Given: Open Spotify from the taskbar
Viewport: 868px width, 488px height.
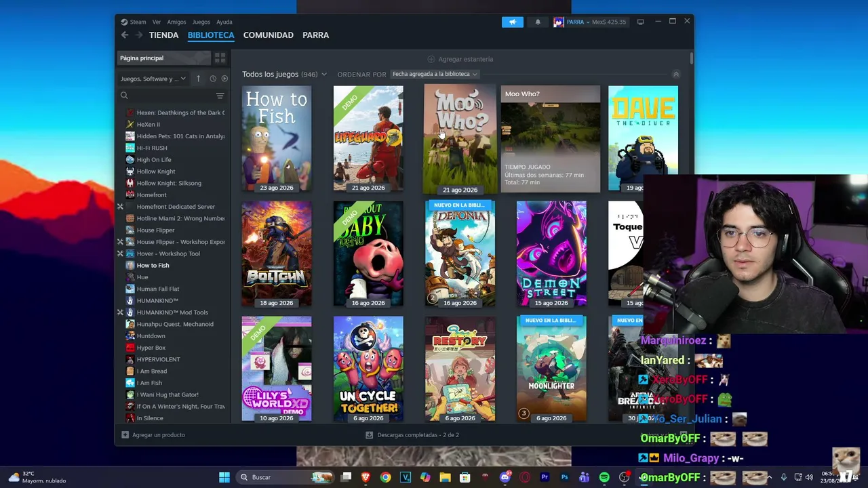Looking at the screenshot, I should [604, 477].
